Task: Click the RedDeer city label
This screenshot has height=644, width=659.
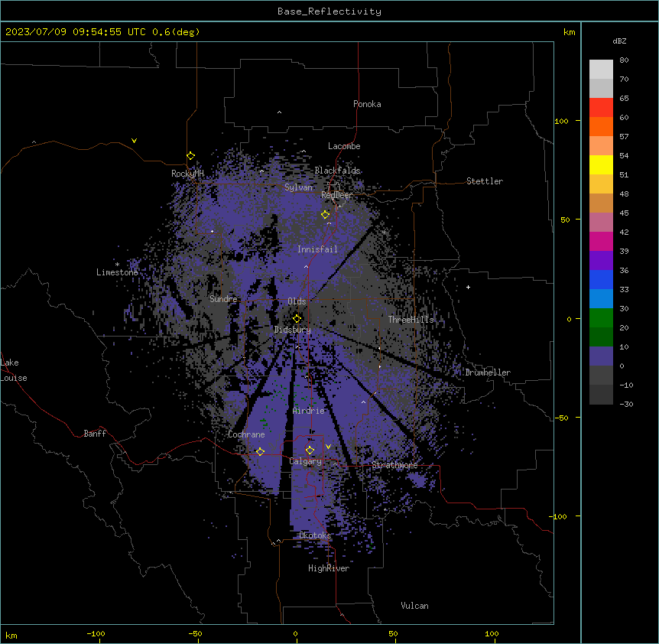Action: coord(336,195)
